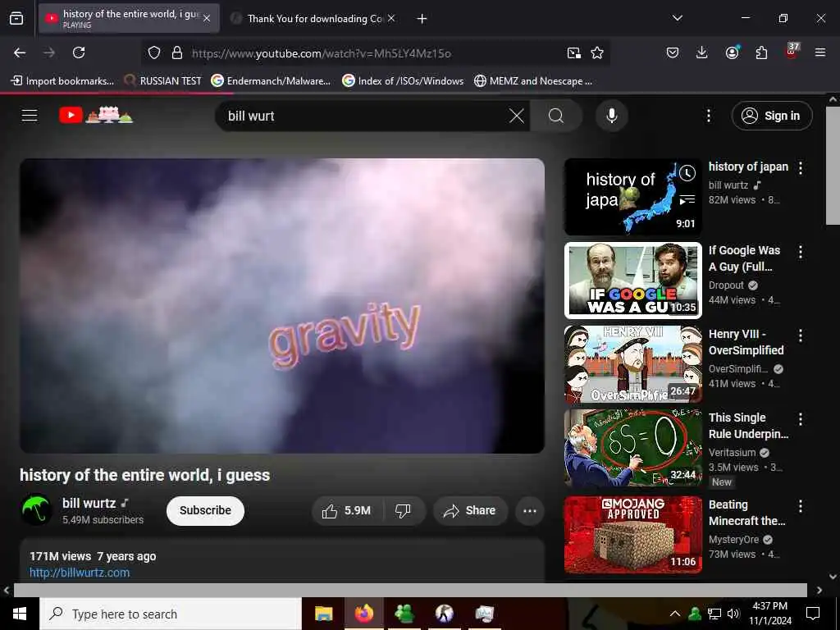The width and height of the screenshot is (840, 630).
Task: Go to YouTube home via logo
Action: pos(96,115)
